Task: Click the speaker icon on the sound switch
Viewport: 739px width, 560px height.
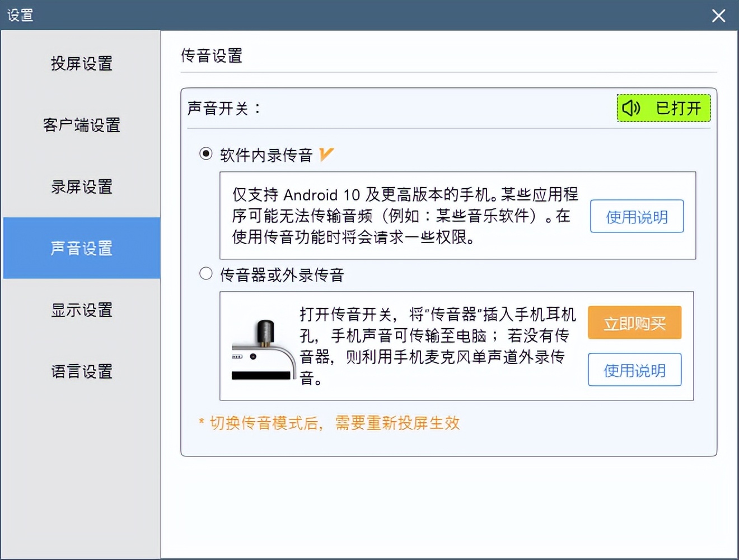Action: click(x=631, y=108)
